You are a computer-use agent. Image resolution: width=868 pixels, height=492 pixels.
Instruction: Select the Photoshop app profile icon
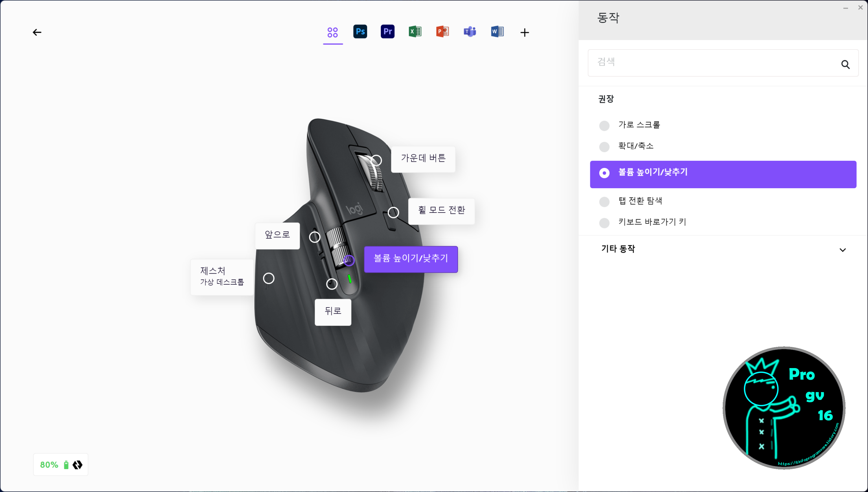tap(360, 32)
